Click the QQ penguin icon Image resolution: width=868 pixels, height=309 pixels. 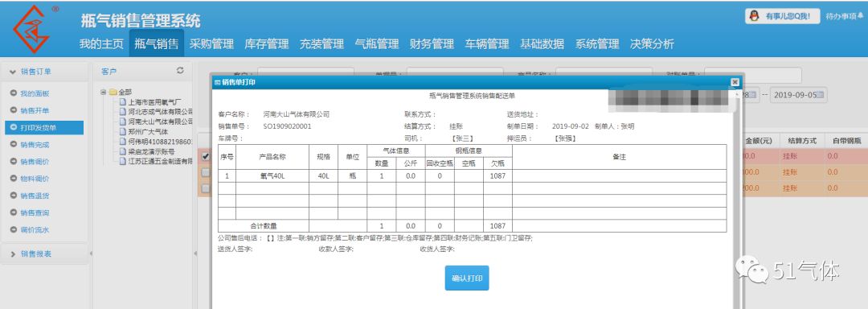754,16
